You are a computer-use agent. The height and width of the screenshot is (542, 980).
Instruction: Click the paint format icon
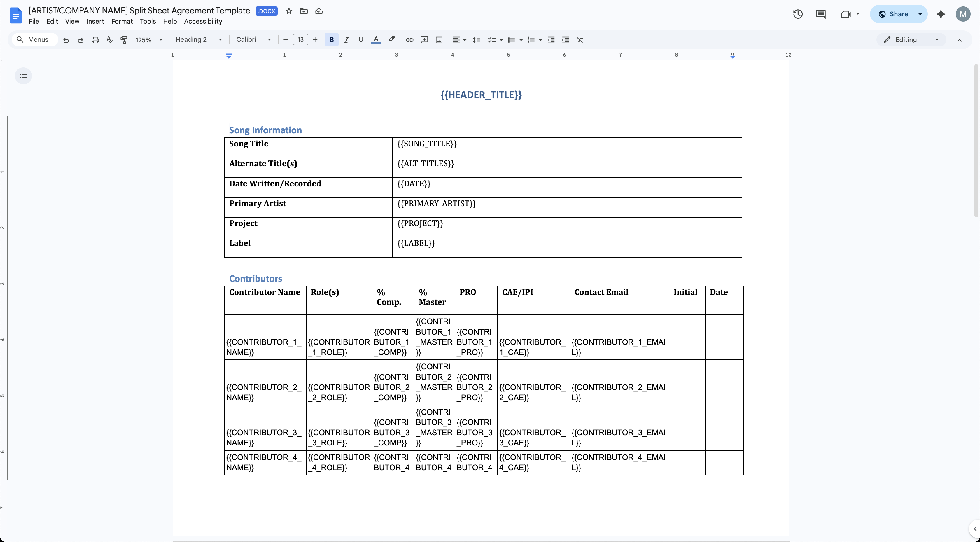(124, 40)
